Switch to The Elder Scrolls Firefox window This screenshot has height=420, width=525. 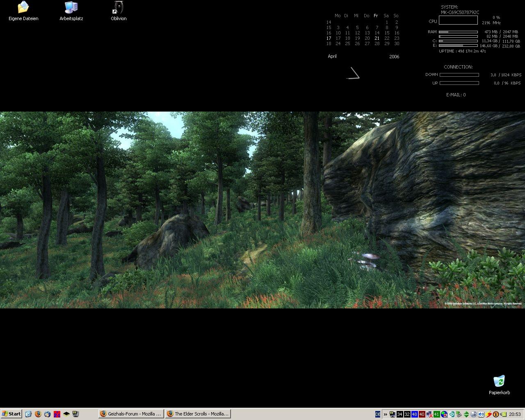198,414
